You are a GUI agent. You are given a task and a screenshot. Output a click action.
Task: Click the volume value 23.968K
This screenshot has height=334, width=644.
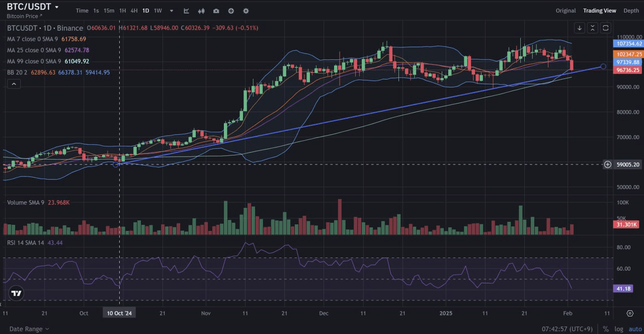(59, 202)
